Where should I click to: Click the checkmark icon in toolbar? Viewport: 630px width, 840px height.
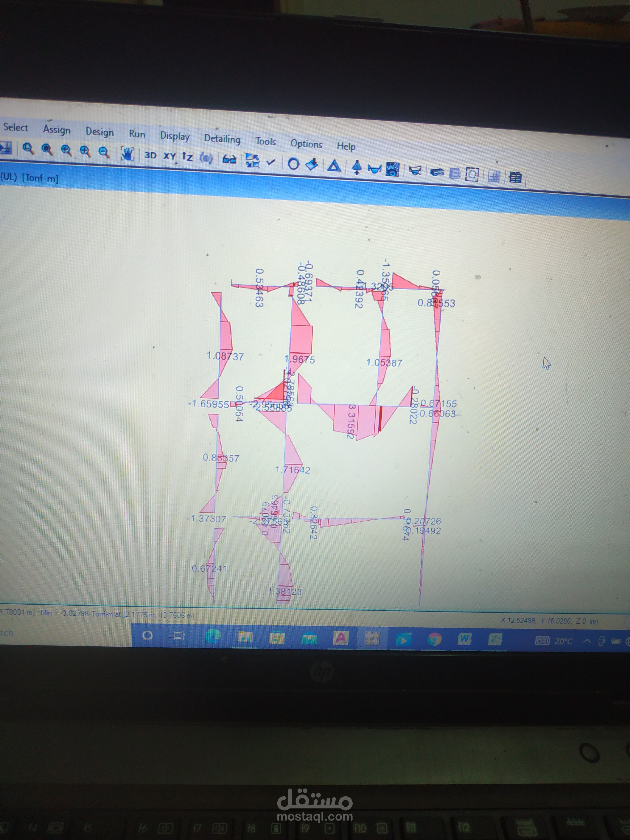point(270,162)
